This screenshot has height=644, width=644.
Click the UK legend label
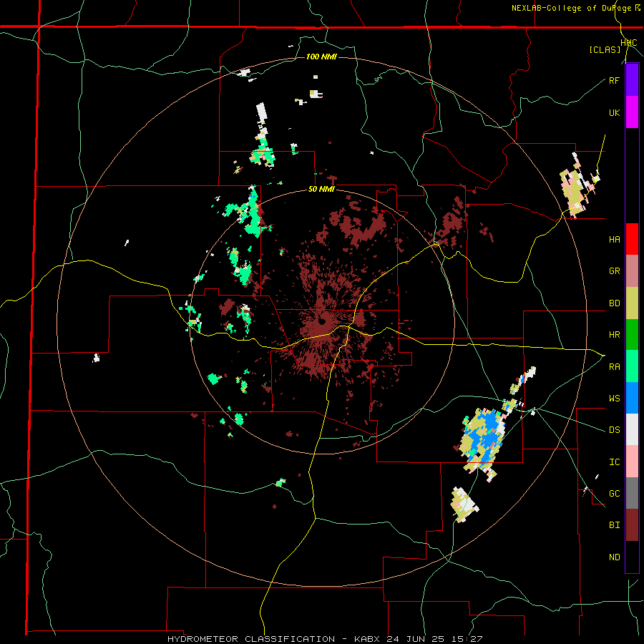(x=614, y=112)
